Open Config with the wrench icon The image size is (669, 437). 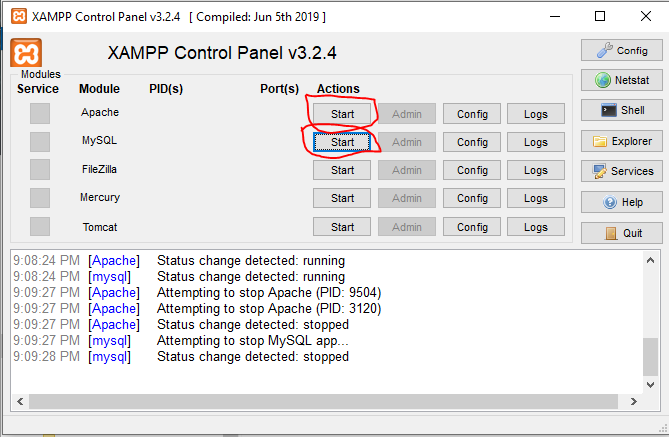622,50
